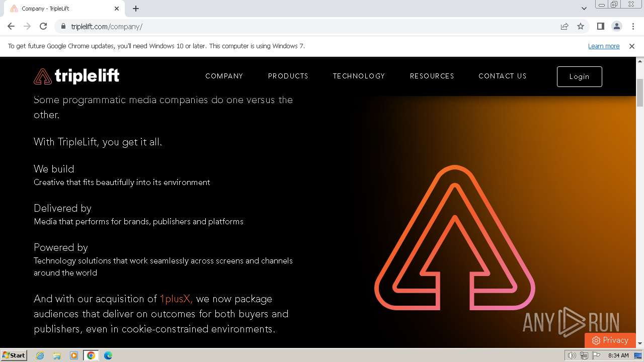
Task: Open the TECHNOLOGY menu
Action: [x=359, y=76]
